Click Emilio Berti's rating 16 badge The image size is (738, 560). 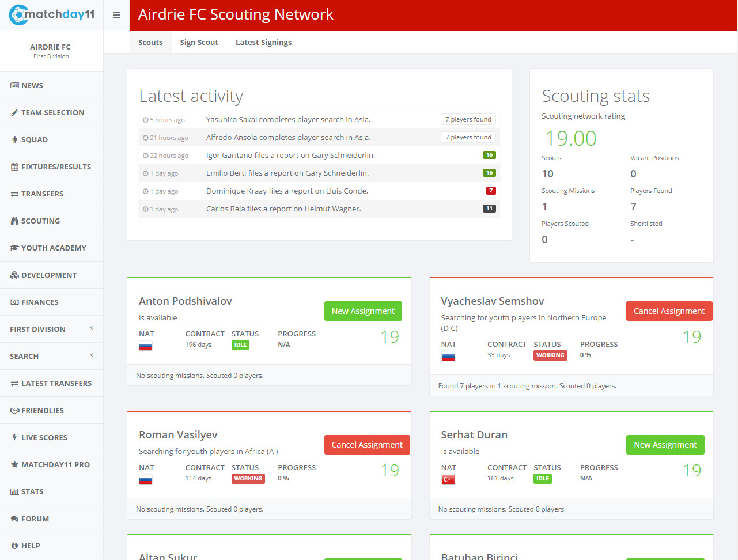point(489,173)
